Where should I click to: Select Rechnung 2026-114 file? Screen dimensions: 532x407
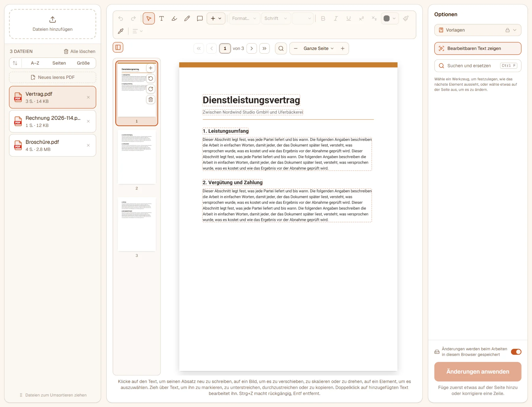[x=53, y=121]
